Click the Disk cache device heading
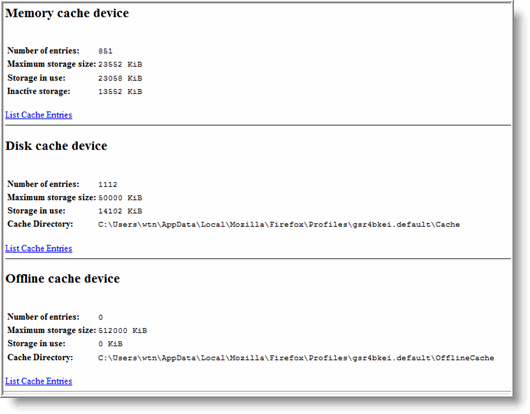This screenshot has width=530, height=414. [56, 146]
